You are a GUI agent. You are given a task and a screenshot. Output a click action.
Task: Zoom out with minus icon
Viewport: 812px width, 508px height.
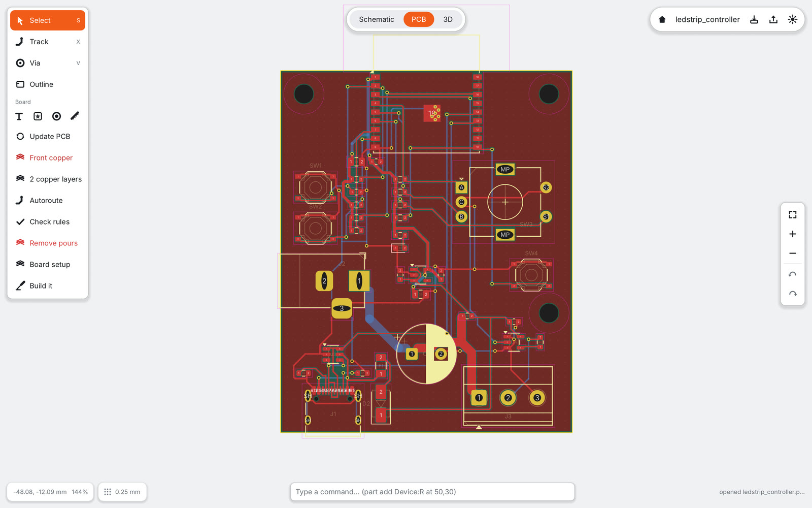tap(793, 253)
